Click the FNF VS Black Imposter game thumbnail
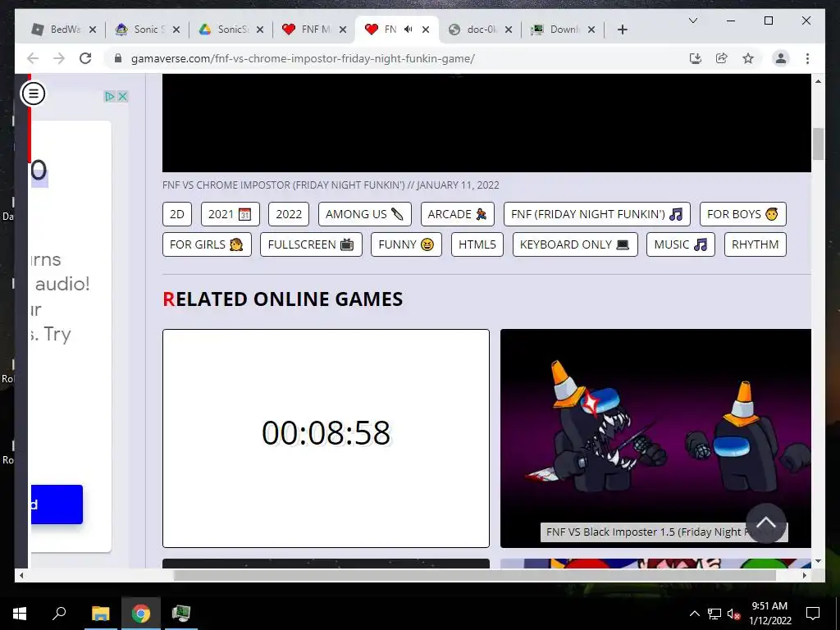This screenshot has width=840, height=630. tap(655, 438)
